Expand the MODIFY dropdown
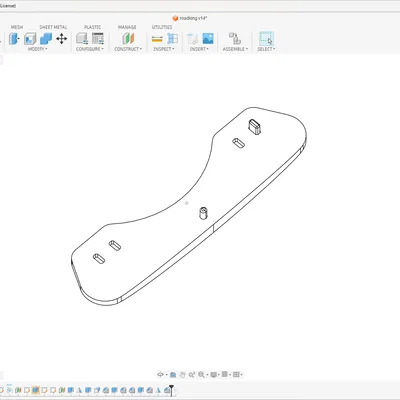The image size is (400, 400). (x=37, y=49)
